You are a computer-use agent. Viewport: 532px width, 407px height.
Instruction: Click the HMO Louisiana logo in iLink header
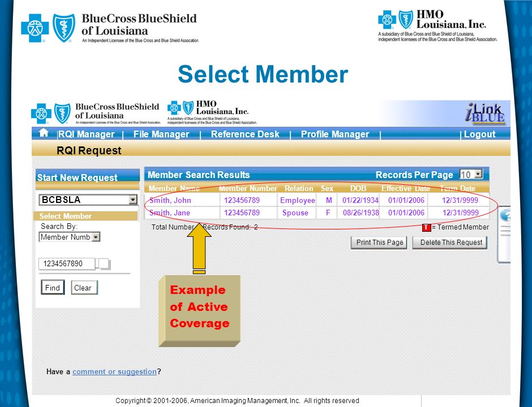click(x=212, y=112)
